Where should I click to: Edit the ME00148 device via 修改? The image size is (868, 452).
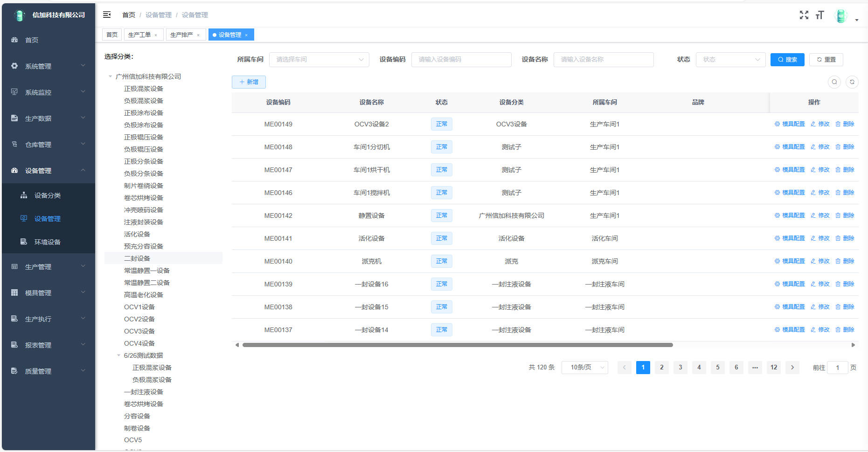(820, 147)
